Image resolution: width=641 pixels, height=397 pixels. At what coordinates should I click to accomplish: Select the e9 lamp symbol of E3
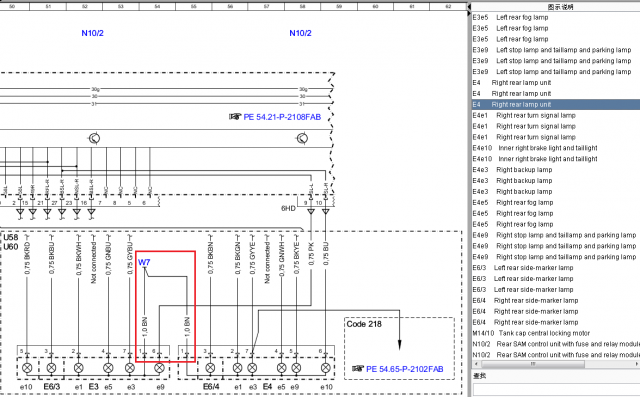coord(159,368)
